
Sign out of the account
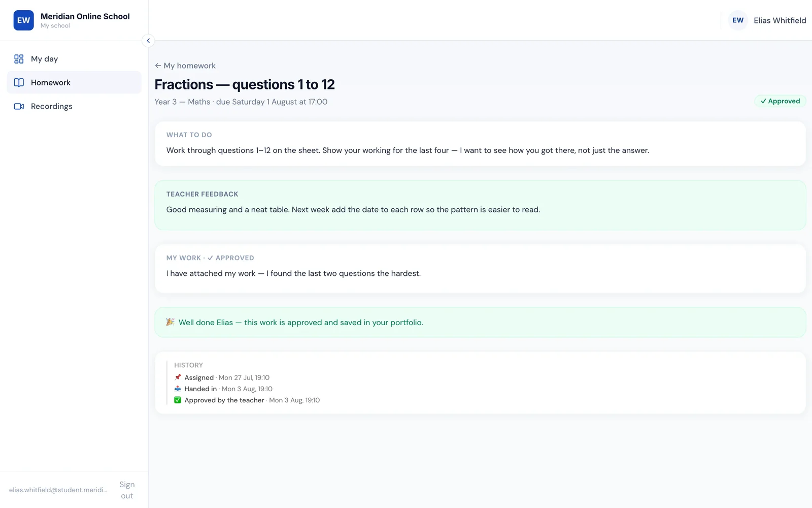pos(127,490)
